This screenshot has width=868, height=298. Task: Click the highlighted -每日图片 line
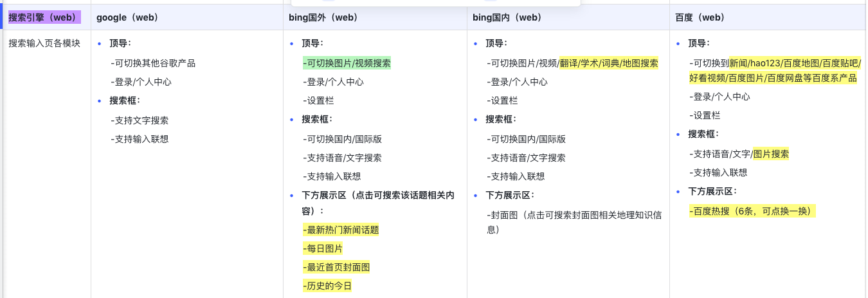(x=323, y=248)
